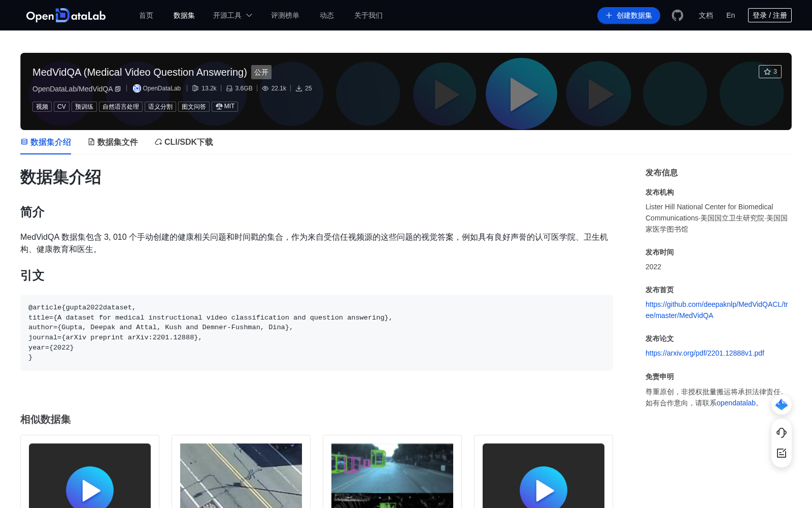
Task: Select the OpenDataLab publisher avatar
Action: 137,88
